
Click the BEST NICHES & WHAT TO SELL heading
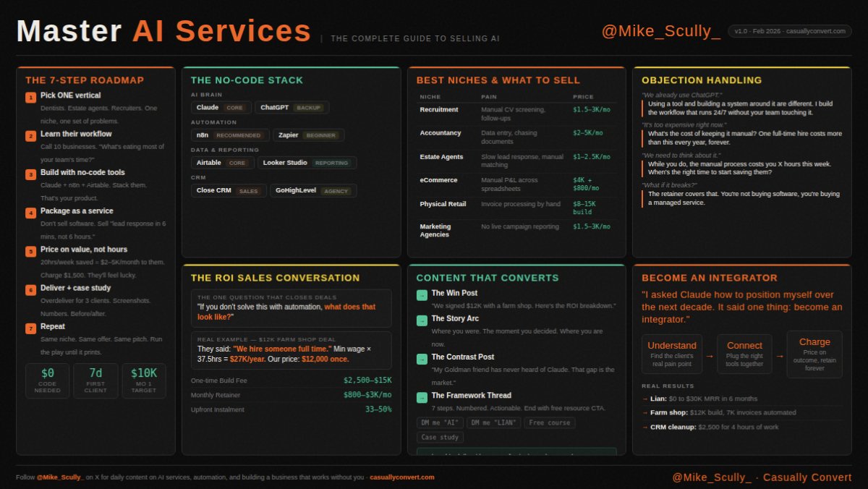tap(498, 80)
